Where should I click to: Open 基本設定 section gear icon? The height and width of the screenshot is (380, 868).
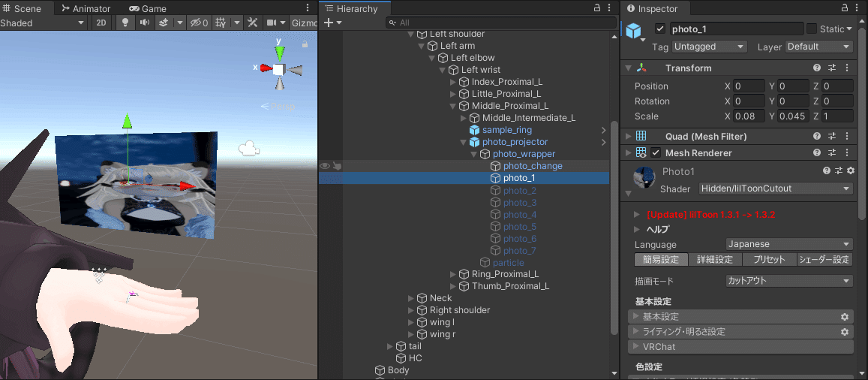point(844,317)
